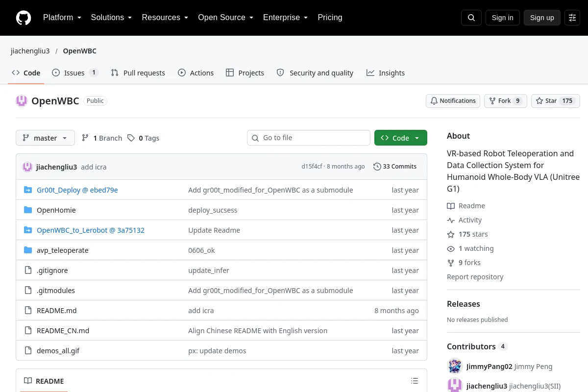Open commit message 'deploy_sucsess'
The image size is (588, 392).
[213, 210]
